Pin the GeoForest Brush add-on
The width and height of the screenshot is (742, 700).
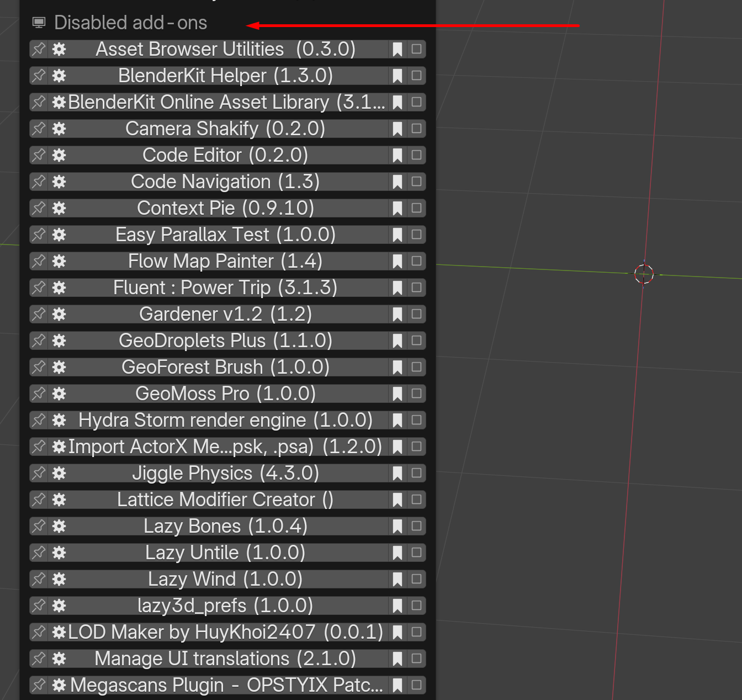point(39,367)
